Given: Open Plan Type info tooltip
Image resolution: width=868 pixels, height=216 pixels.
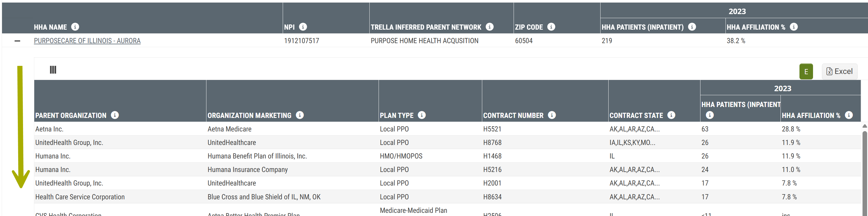Looking at the screenshot, I should pyautogui.click(x=421, y=115).
